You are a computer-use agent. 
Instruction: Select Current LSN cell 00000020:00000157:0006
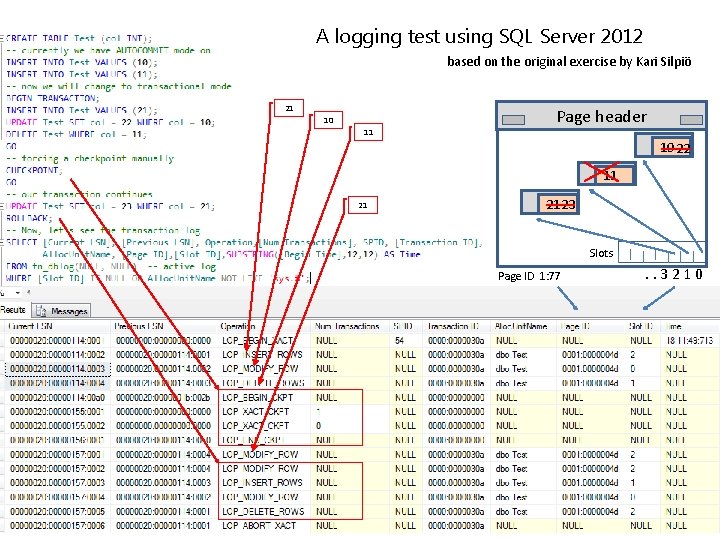tap(57, 525)
